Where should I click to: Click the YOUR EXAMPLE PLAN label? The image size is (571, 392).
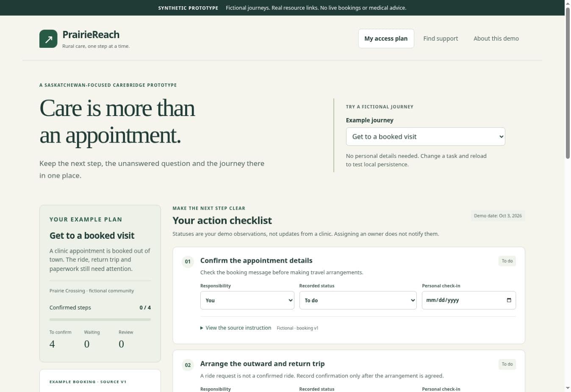[x=86, y=219]
